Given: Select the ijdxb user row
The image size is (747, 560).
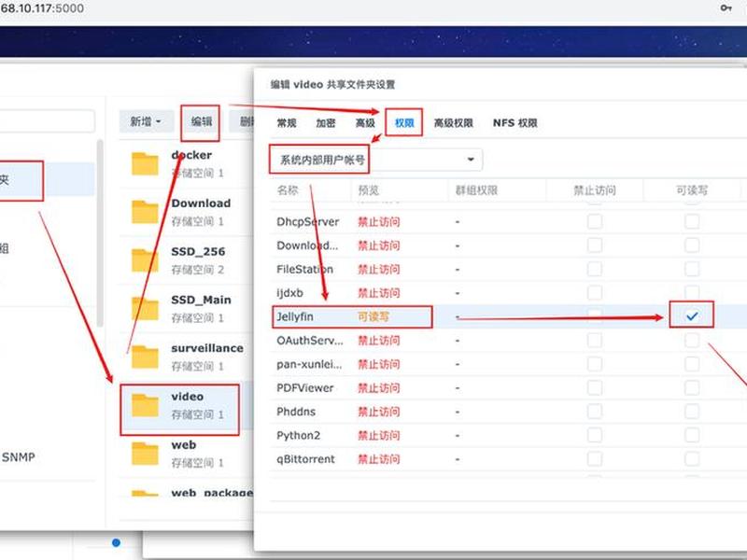Looking at the screenshot, I should point(508,293).
